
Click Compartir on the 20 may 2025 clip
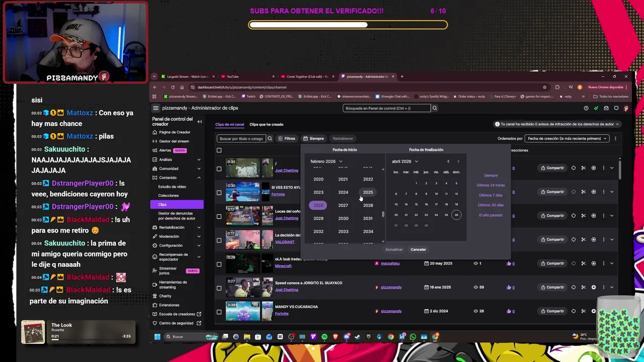tap(552, 263)
